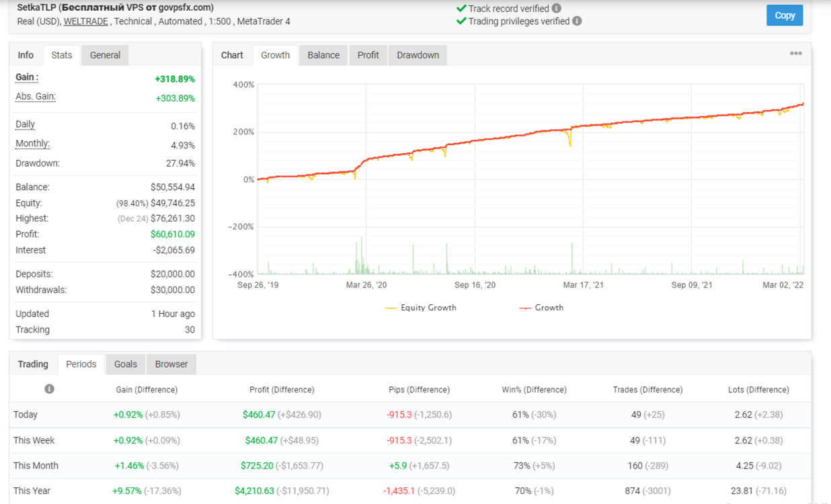This screenshot has height=504, width=831.
Task: Select the Trading section tab
Action: (33, 364)
